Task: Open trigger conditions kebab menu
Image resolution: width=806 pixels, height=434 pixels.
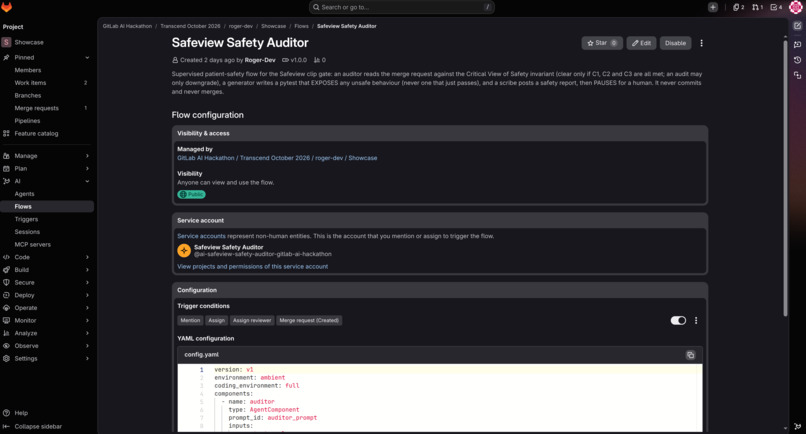Action: [x=696, y=320]
